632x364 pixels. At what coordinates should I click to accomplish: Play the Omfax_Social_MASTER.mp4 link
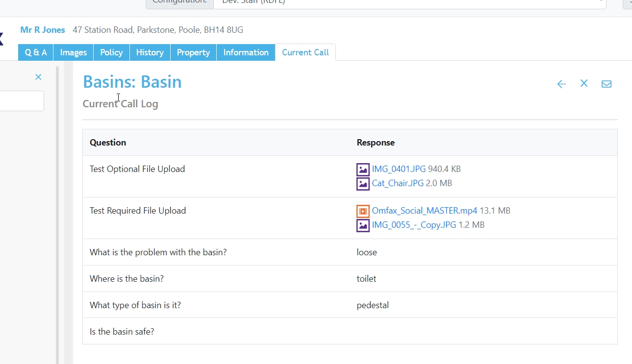click(x=424, y=211)
